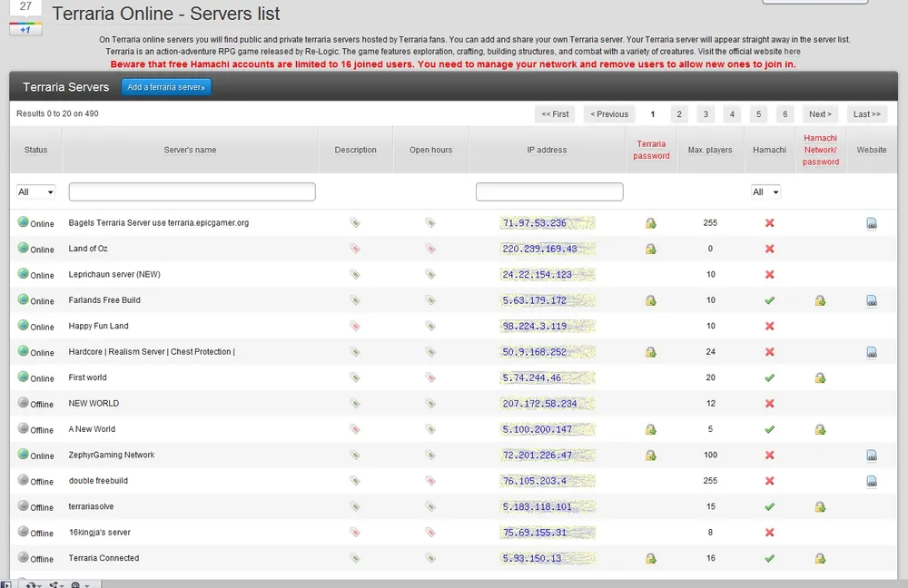Click Terraria password lock icon for Farlands Free Build
This screenshot has height=588, width=908.
[650, 300]
